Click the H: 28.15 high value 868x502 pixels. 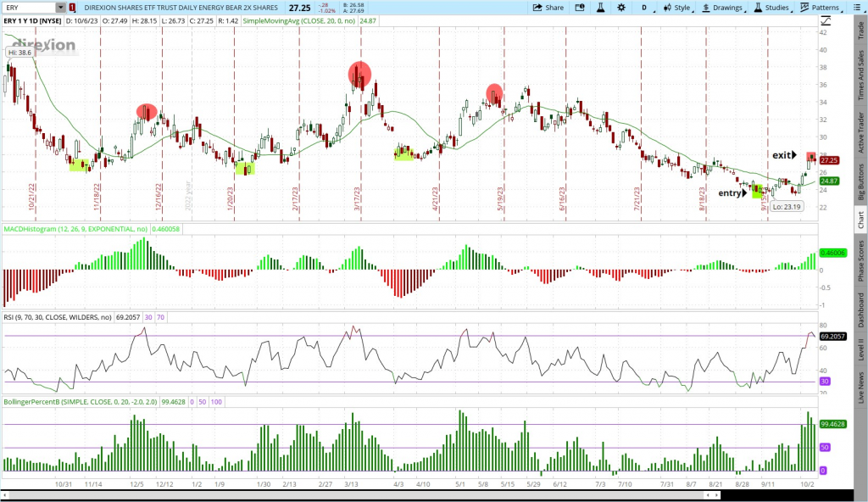point(144,21)
